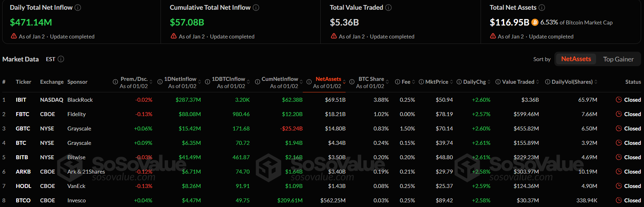This screenshot has width=644, height=207.
Task: Toggle the Closed status indicator for GBTC
Action: [x=620, y=128]
